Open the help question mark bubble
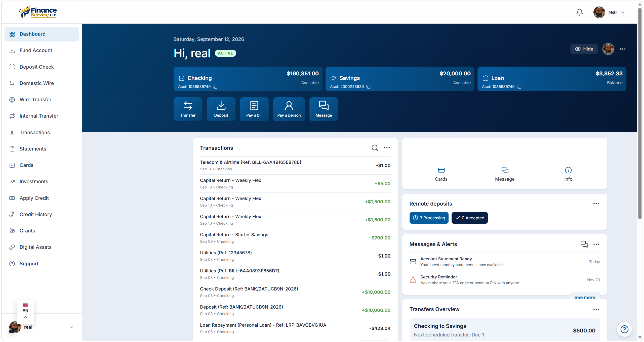 point(624,329)
